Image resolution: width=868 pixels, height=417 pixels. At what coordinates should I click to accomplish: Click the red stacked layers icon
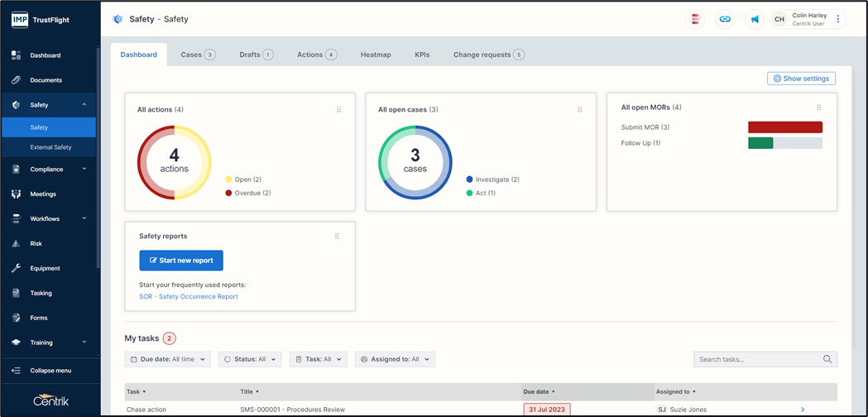pos(696,19)
